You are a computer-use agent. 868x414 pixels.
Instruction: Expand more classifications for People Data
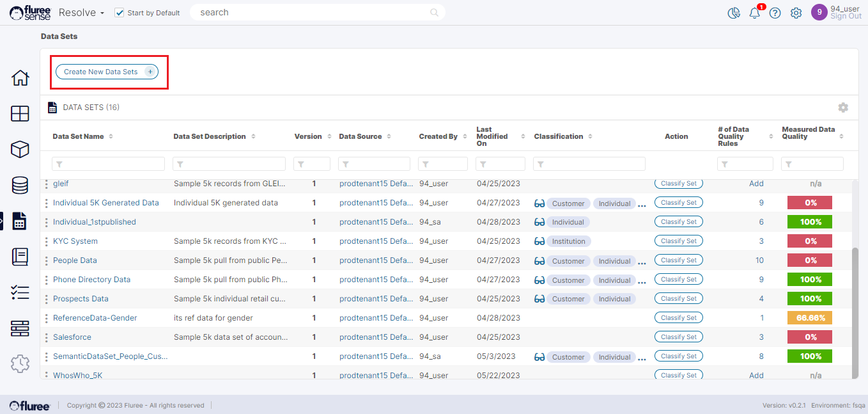click(642, 262)
